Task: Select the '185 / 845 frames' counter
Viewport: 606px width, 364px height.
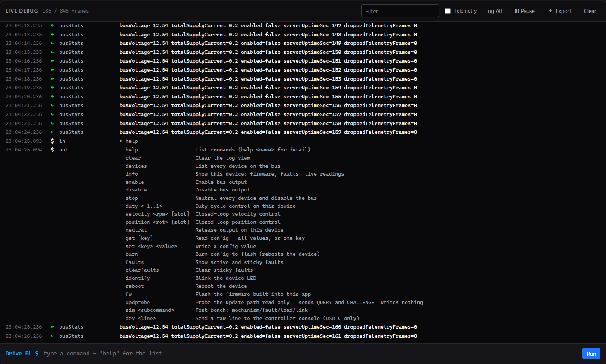Action: (x=66, y=11)
